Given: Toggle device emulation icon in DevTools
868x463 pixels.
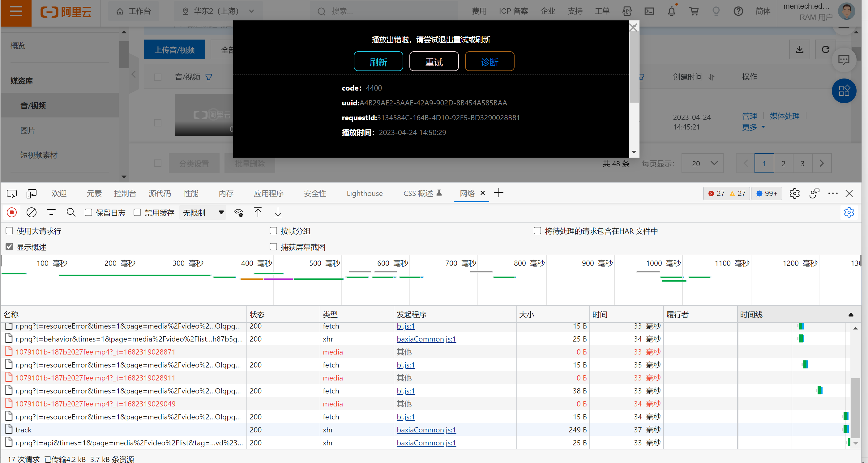Looking at the screenshot, I should tap(31, 193).
